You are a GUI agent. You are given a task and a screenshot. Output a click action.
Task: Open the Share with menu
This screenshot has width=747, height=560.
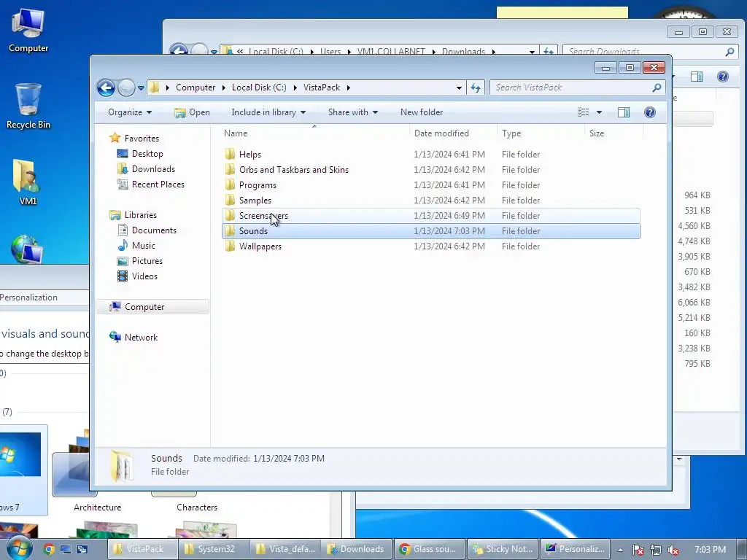(352, 112)
